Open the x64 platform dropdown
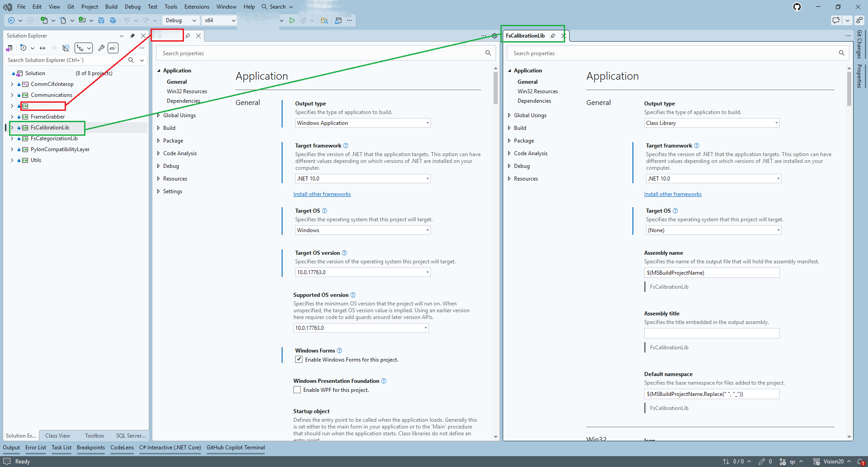Viewport: 868px width, 467px height. coord(220,20)
